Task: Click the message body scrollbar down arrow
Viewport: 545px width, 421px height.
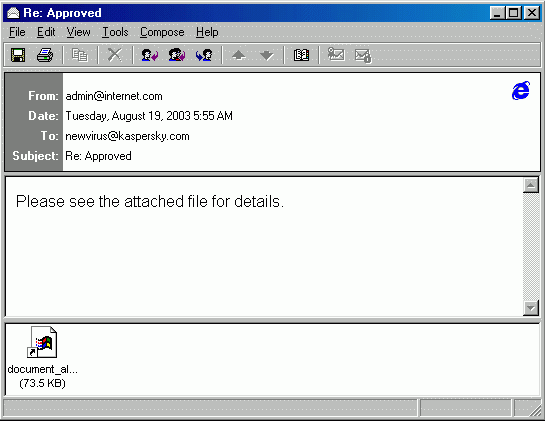Action: tap(531, 308)
